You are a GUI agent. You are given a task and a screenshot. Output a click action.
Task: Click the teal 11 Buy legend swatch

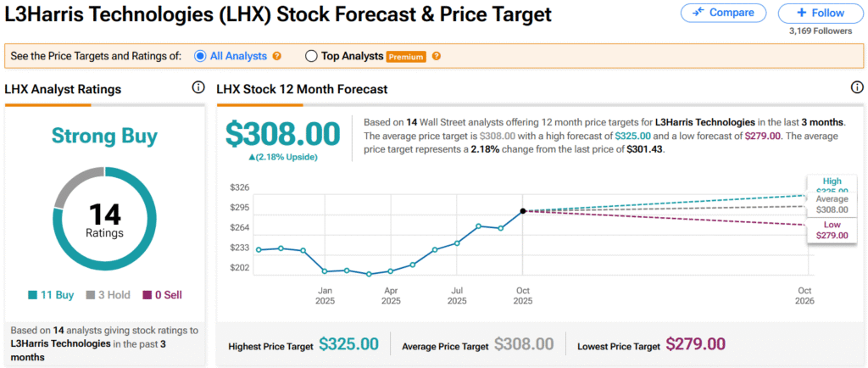[33, 295]
